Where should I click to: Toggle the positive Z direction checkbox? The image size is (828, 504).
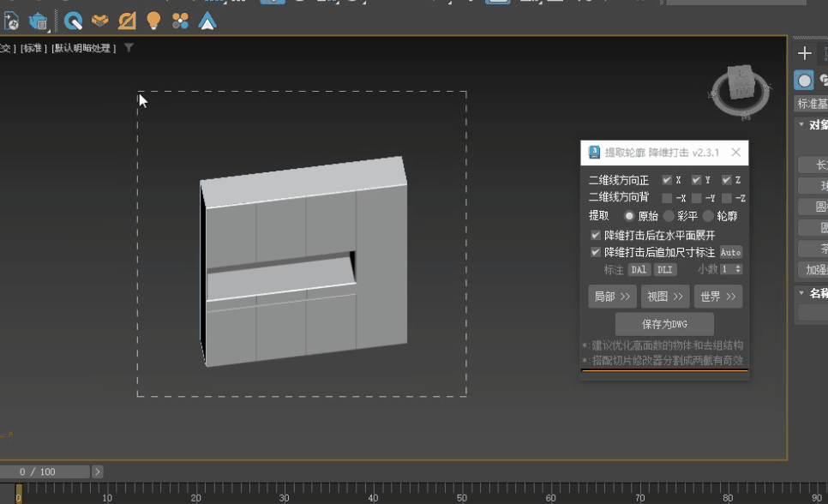click(x=727, y=180)
